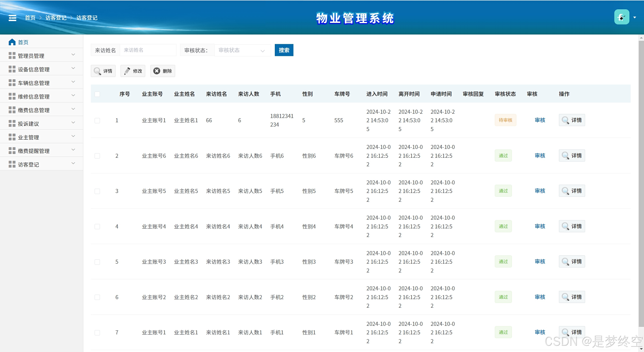Click the user avatar icon
The width and height of the screenshot is (644, 352).
(621, 17)
